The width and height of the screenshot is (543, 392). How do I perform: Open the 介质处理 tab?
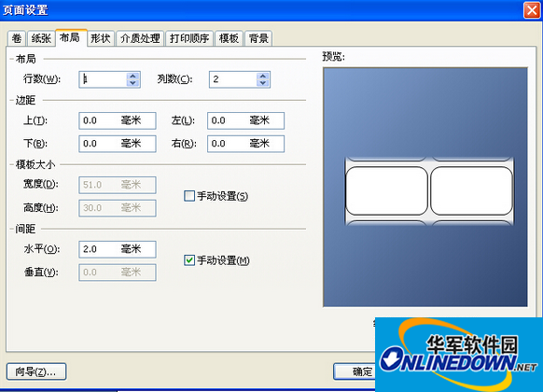click(140, 38)
